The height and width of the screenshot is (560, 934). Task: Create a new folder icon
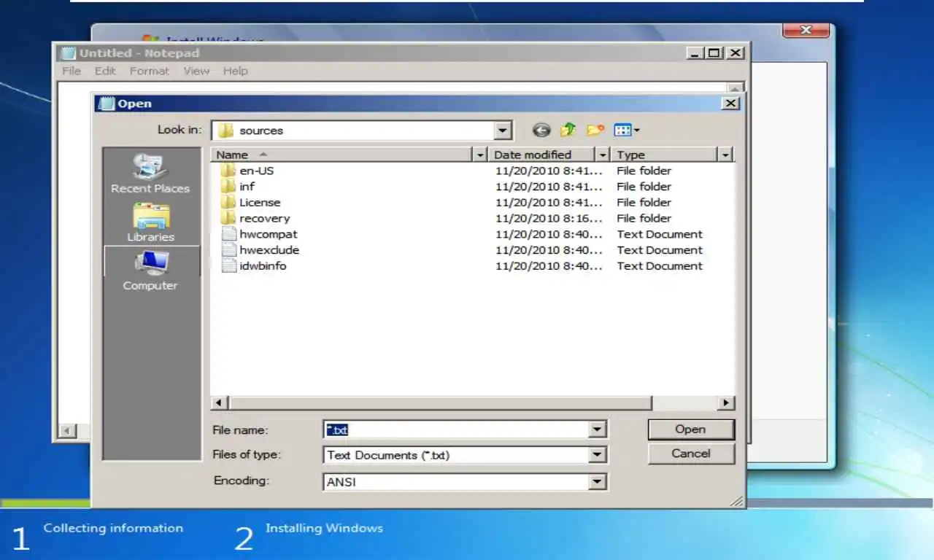click(x=595, y=130)
